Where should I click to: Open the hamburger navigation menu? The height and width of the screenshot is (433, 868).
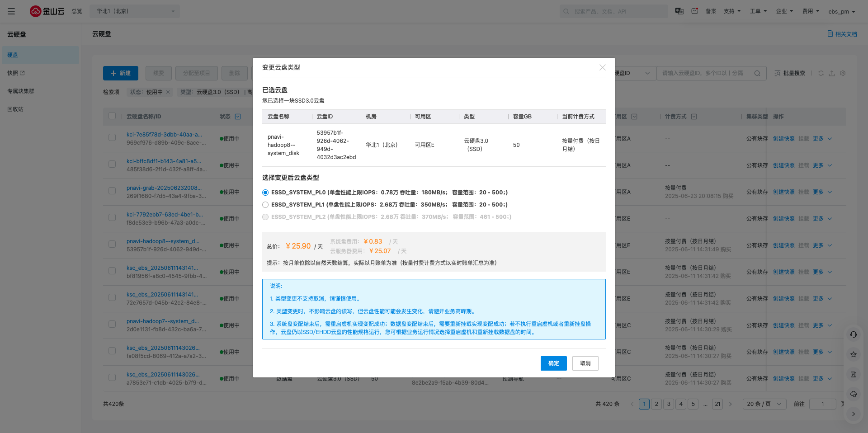[11, 11]
